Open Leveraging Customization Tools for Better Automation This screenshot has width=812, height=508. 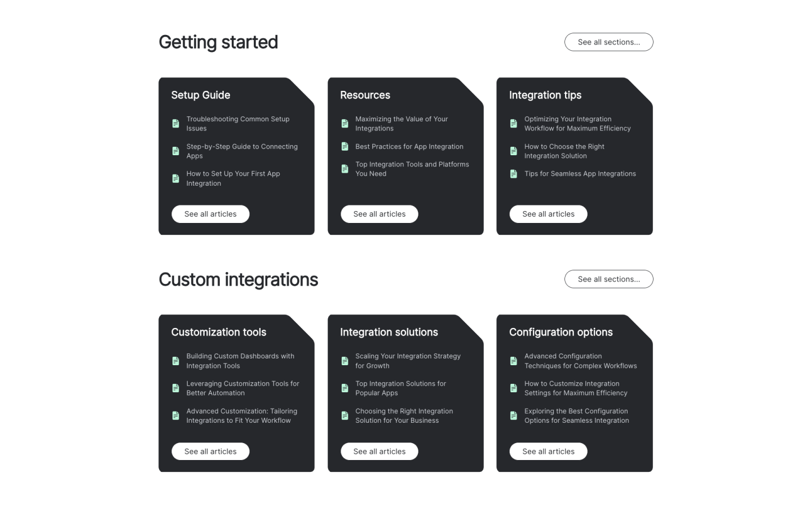tap(242, 388)
